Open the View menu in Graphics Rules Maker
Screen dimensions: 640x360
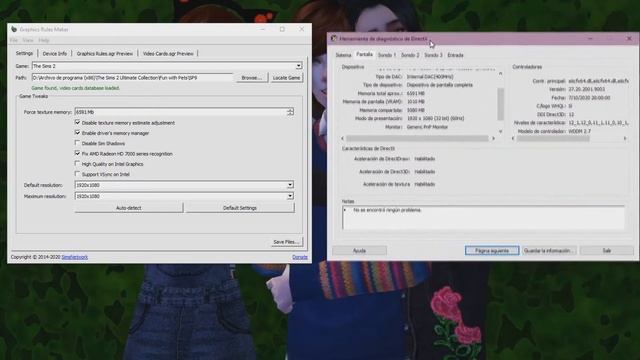point(28,40)
